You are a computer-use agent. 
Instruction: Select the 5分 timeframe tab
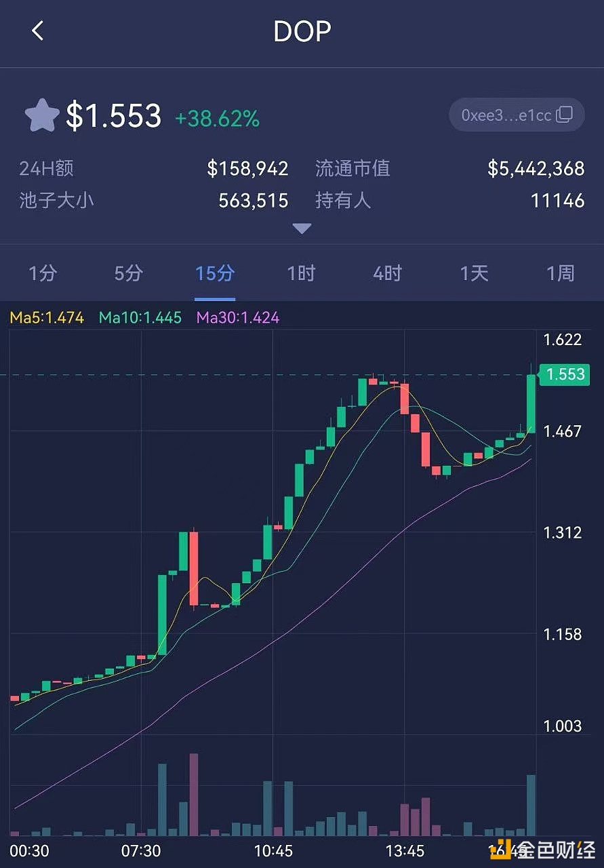129,273
